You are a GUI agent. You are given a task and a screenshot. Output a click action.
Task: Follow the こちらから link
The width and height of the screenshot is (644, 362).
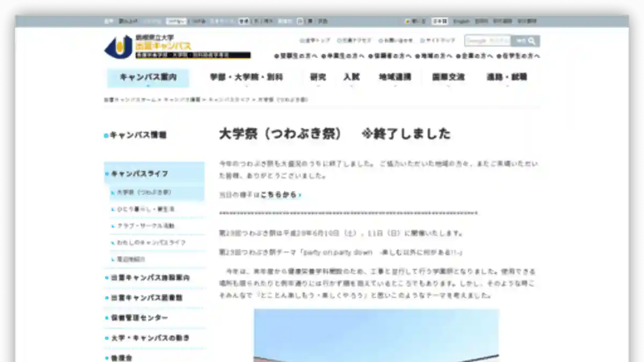279,195
